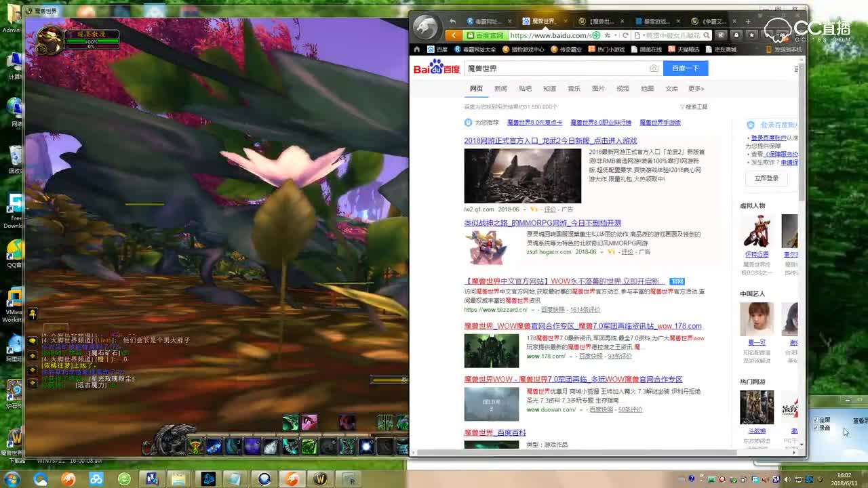This screenshot has height=488, width=868.
Task: Refresh the Baidu page in browser
Action: pos(625,35)
